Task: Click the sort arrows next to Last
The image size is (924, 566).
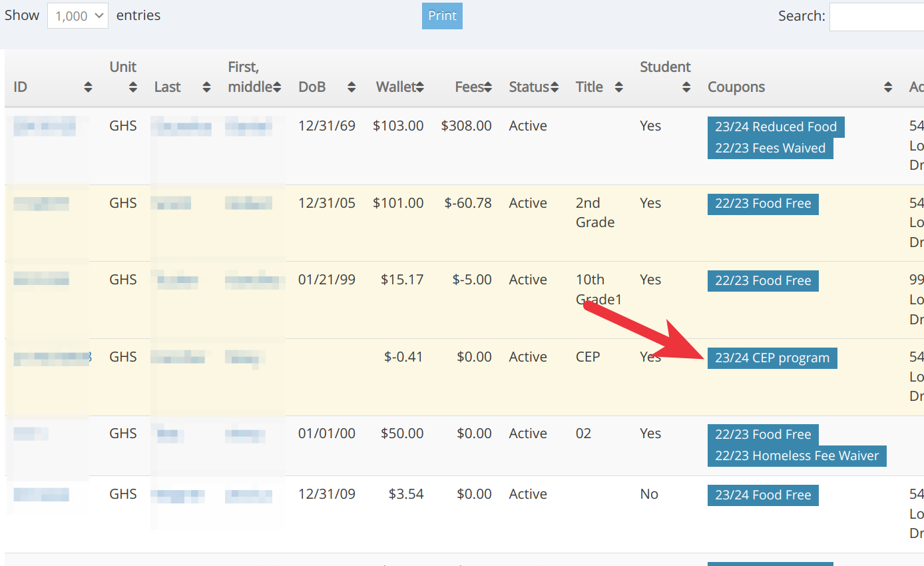Action: click(206, 87)
